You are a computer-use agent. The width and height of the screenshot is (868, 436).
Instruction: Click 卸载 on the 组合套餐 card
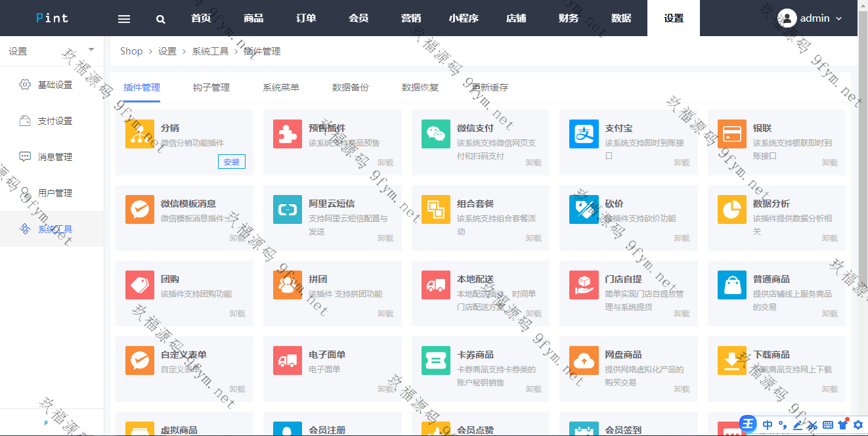pos(534,238)
